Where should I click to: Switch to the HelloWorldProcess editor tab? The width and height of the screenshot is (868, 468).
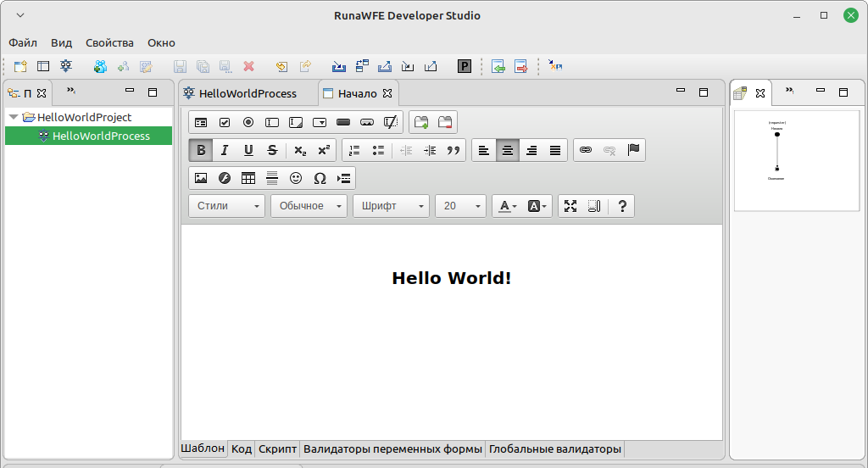click(248, 93)
